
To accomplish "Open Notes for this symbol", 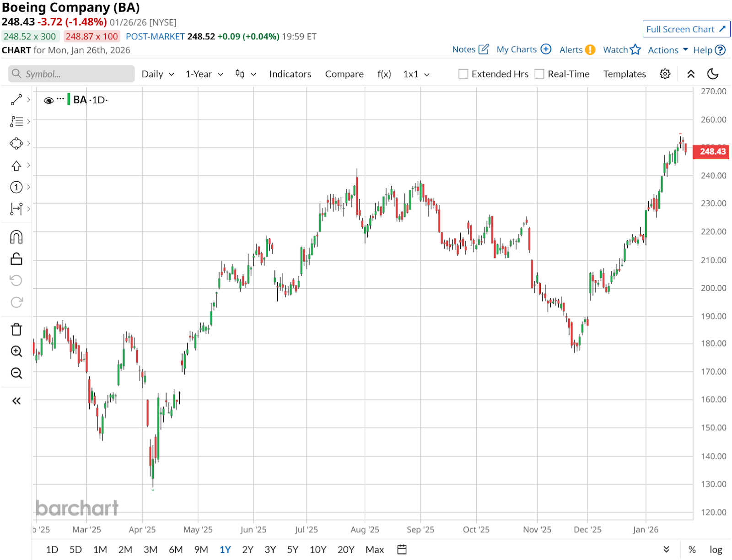I will [470, 49].
